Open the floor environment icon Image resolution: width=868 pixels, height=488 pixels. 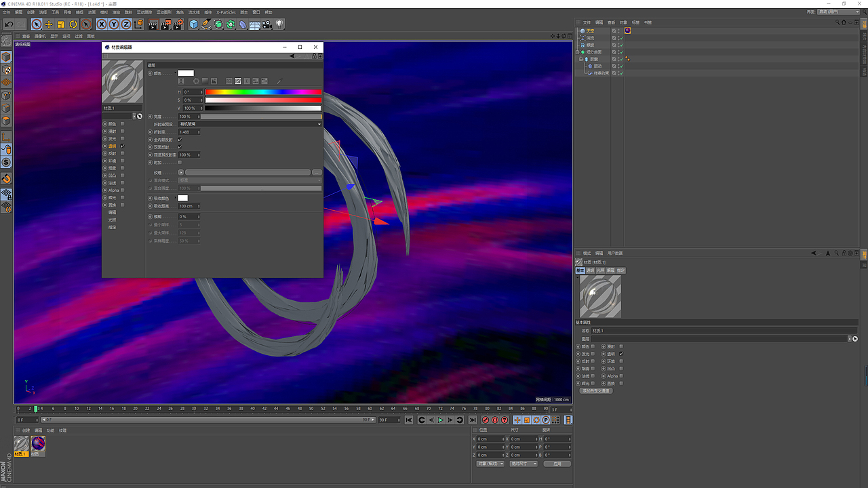[x=255, y=24]
